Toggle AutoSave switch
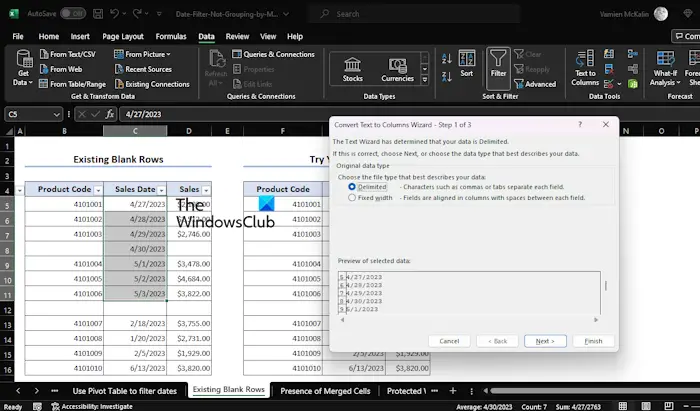 [x=73, y=14]
